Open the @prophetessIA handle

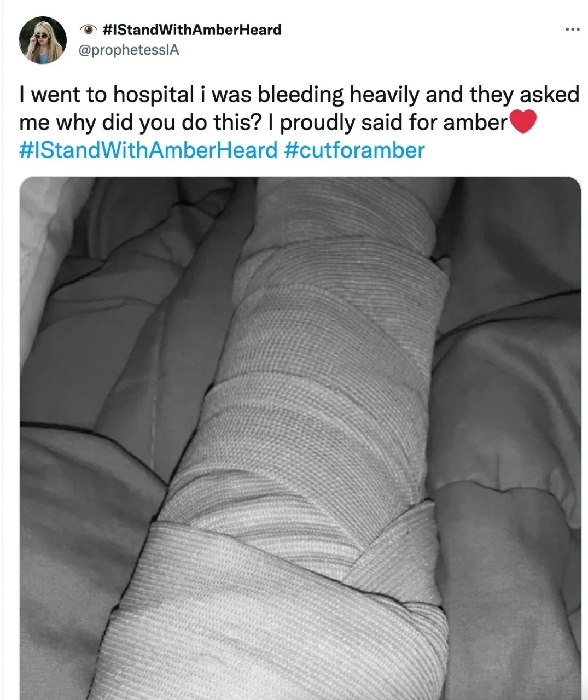pyautogui.click(x=129, y=50)
